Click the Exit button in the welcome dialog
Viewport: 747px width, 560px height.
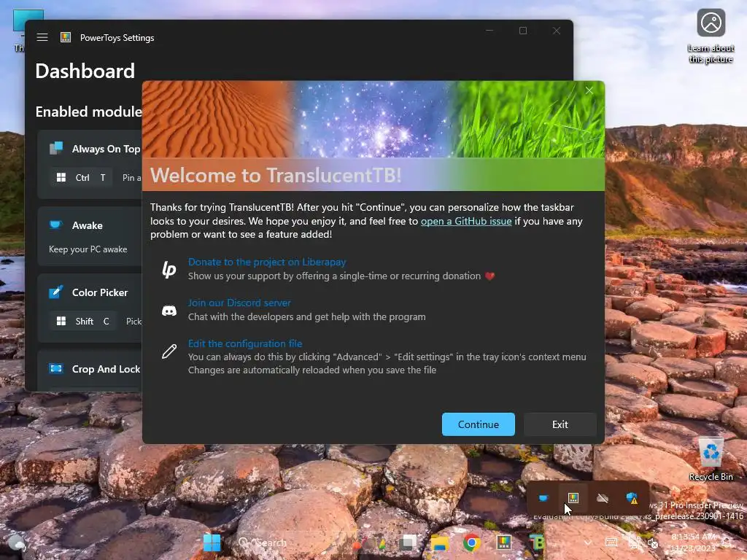[x=560, y=424]
